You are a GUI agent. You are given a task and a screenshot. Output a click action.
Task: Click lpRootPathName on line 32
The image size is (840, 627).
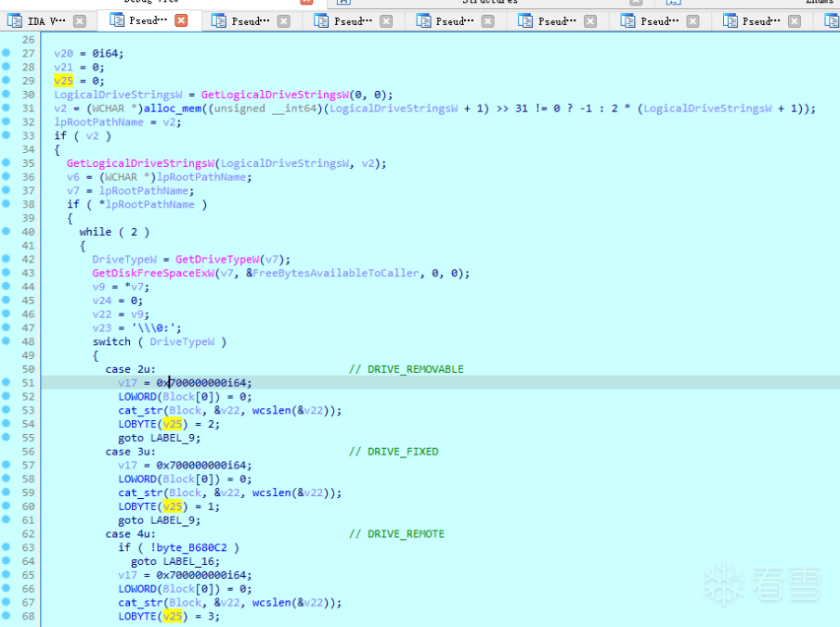tap(98, 122)
